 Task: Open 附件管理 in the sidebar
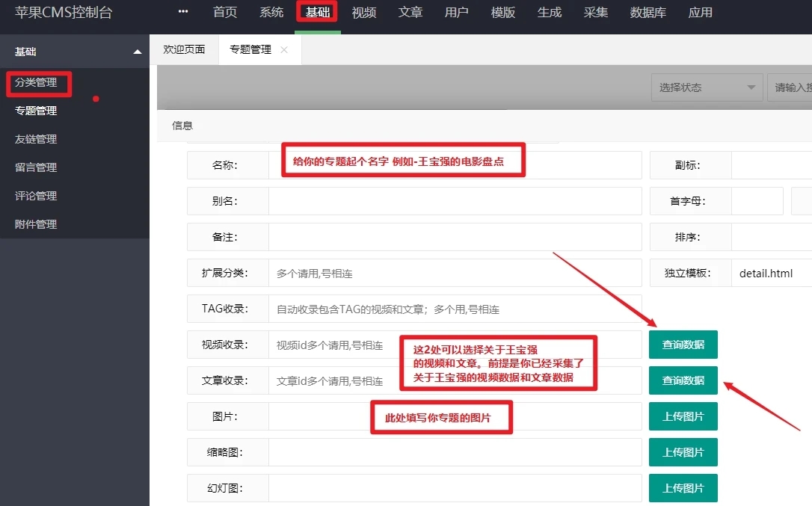click(36, 224)
